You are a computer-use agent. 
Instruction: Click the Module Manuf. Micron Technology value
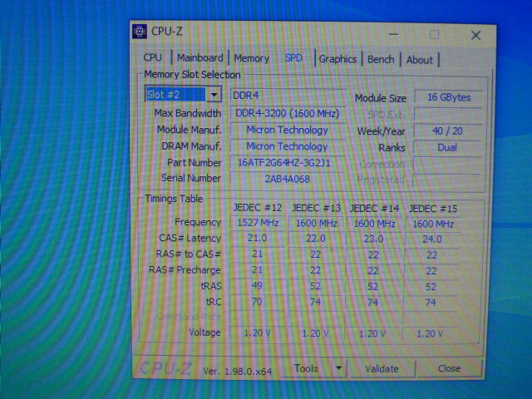coord(288,130)
